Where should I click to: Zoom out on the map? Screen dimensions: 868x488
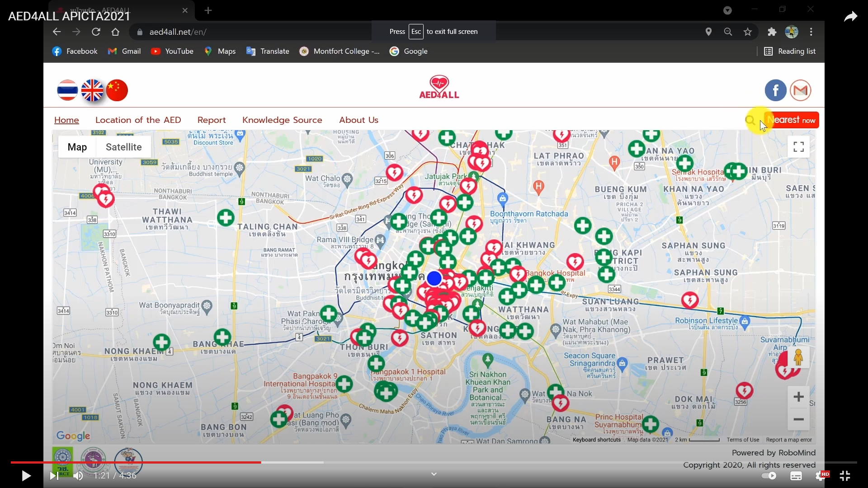click(799, 419)
